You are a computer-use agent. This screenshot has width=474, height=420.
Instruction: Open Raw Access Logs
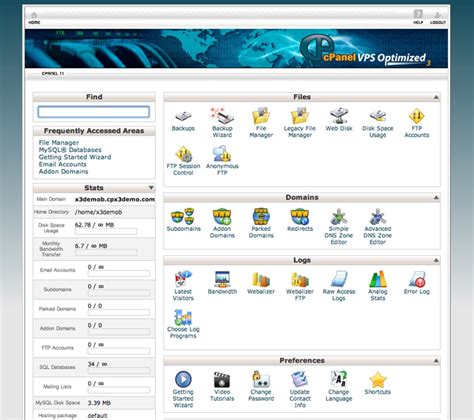pos(339,286)
